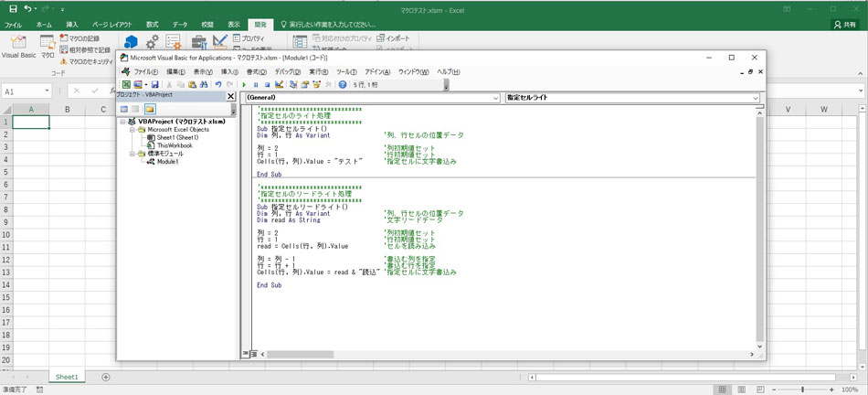Viewport: 868px width, 395px height.
Task: Select ThisWorkbook in project tree
Action: (175, 145)
